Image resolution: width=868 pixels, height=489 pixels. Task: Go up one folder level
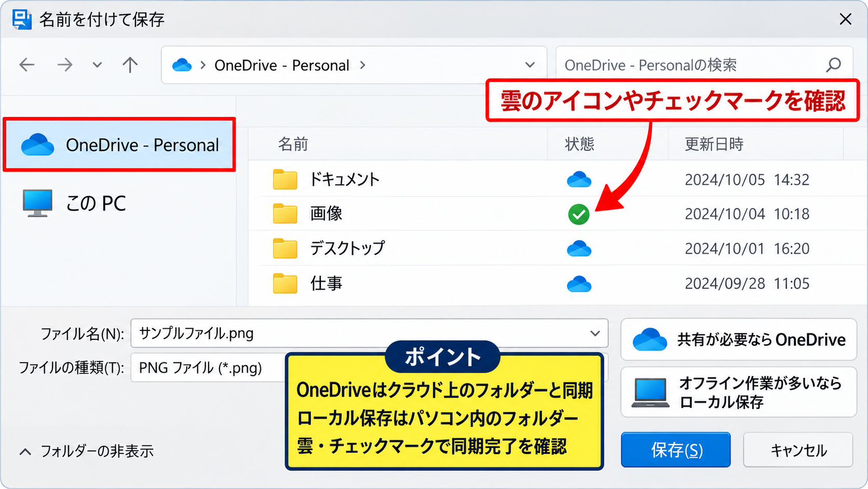130,65
